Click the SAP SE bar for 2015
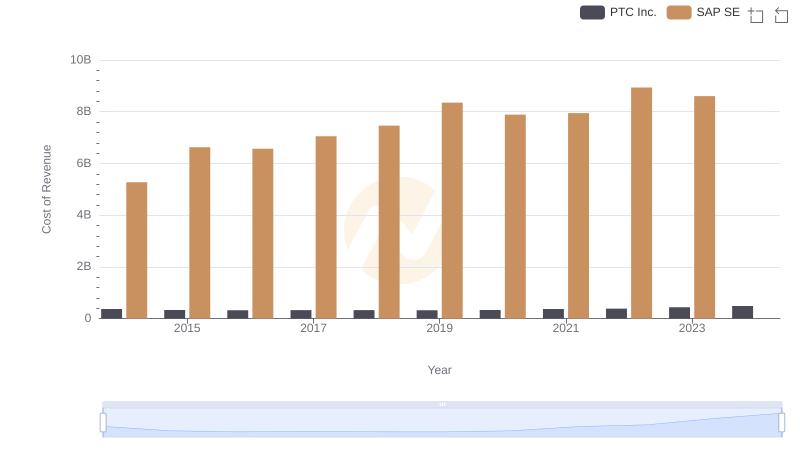This screenshot has width=800, height=461. tap(199, 233)
